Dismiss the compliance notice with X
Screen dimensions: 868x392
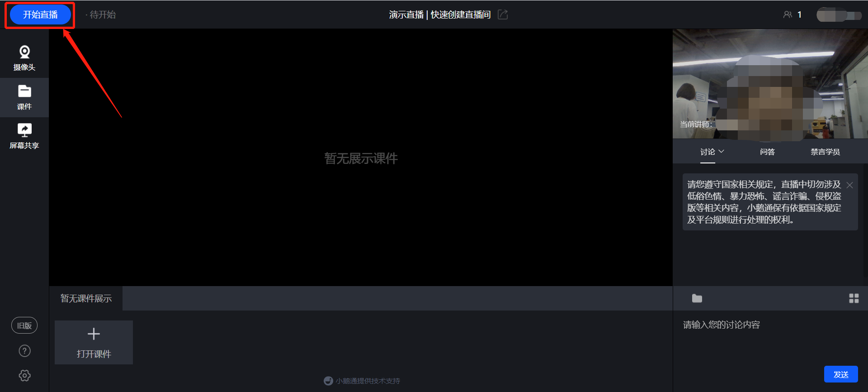[849, 185]
